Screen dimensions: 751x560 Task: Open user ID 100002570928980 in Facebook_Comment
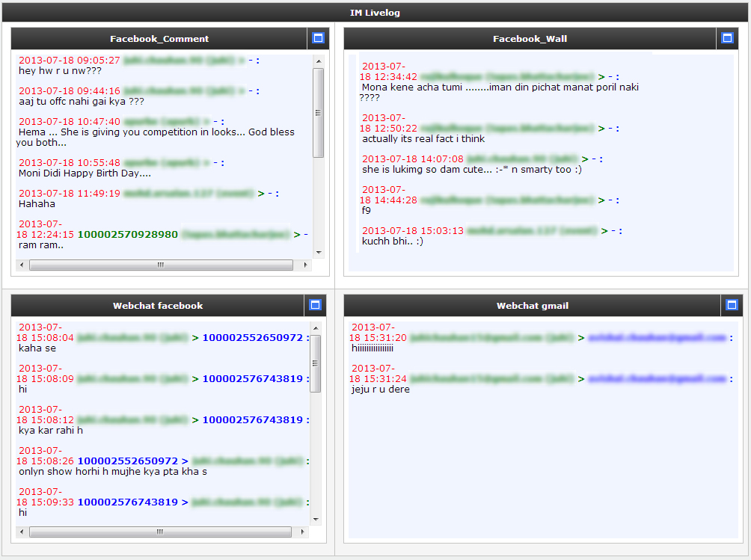[x=128, y=234]
